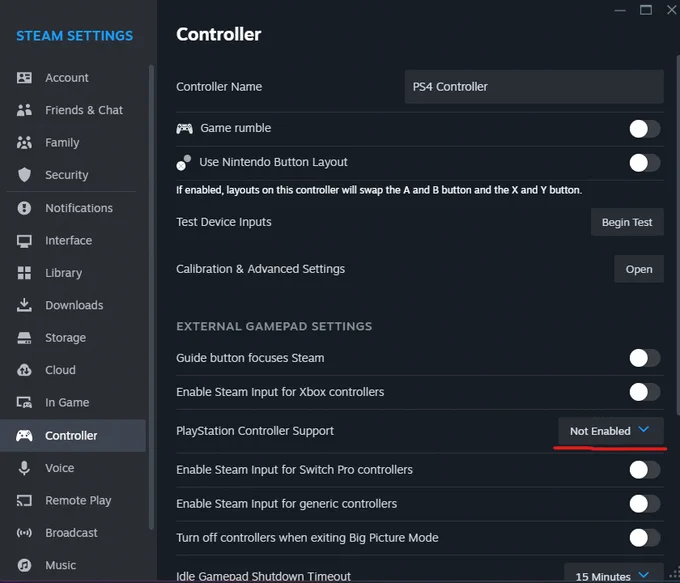Close the Steam Settings window

tap(671, 10)
